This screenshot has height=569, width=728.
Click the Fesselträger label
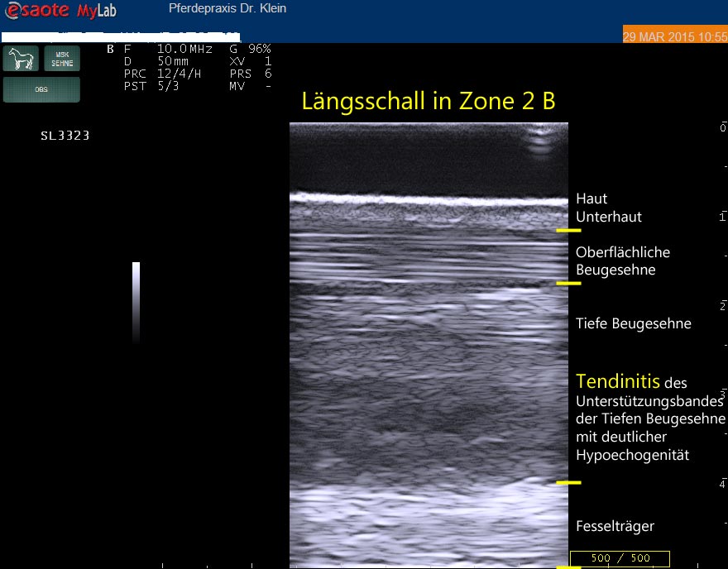[x=614, y=526]
